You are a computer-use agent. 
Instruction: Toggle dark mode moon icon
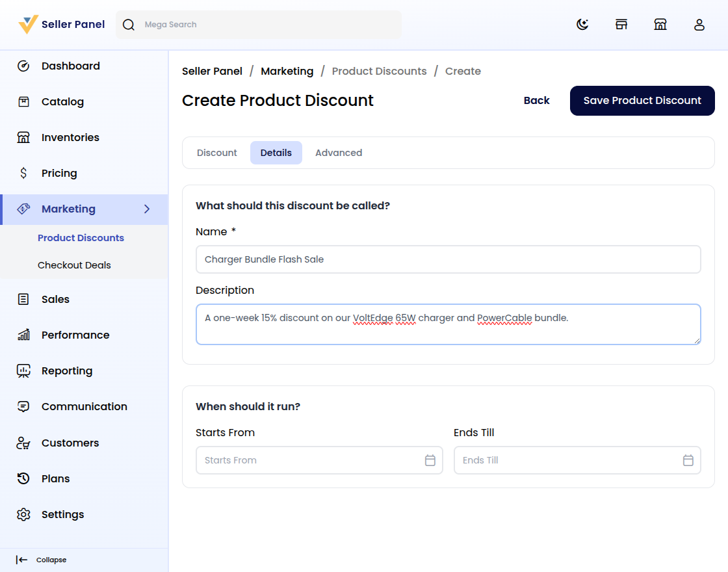[x=582, y=25]
